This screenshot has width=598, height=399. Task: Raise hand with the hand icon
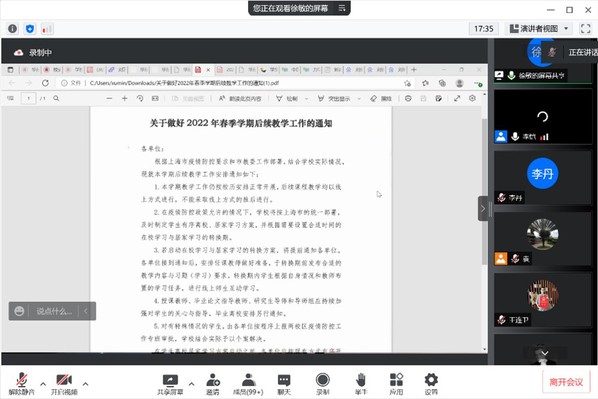(361, 384)
